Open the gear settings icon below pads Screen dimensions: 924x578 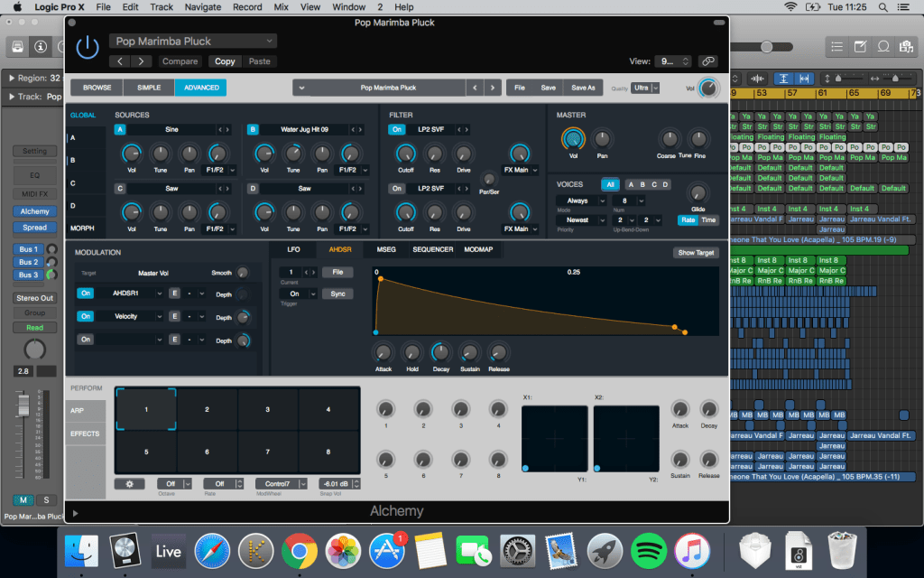[129, 484]
